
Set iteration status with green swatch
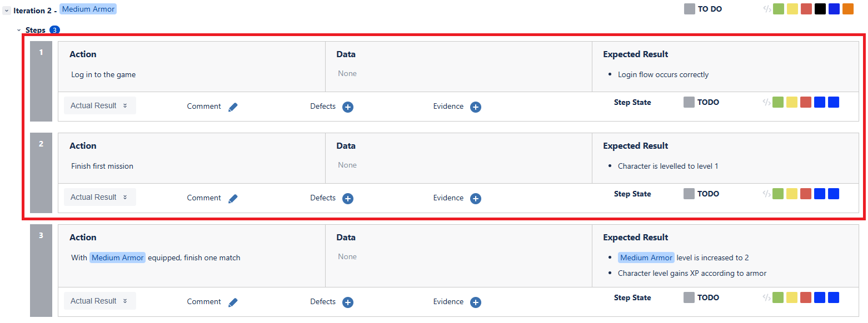pos(779,9)
